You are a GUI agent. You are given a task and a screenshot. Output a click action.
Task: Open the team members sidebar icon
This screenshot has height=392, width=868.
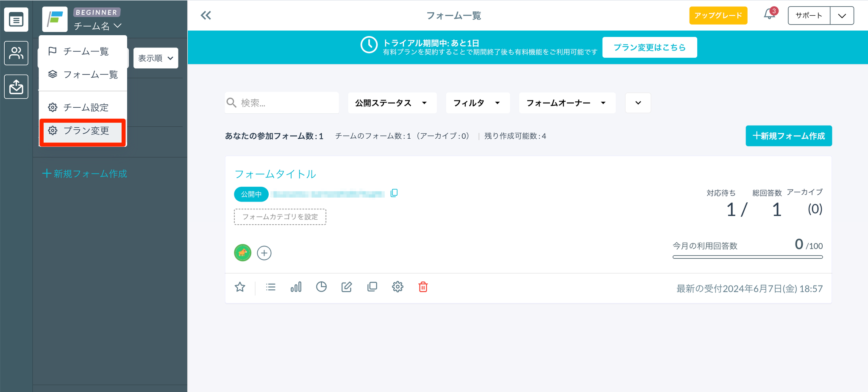[x=16, y=53]
